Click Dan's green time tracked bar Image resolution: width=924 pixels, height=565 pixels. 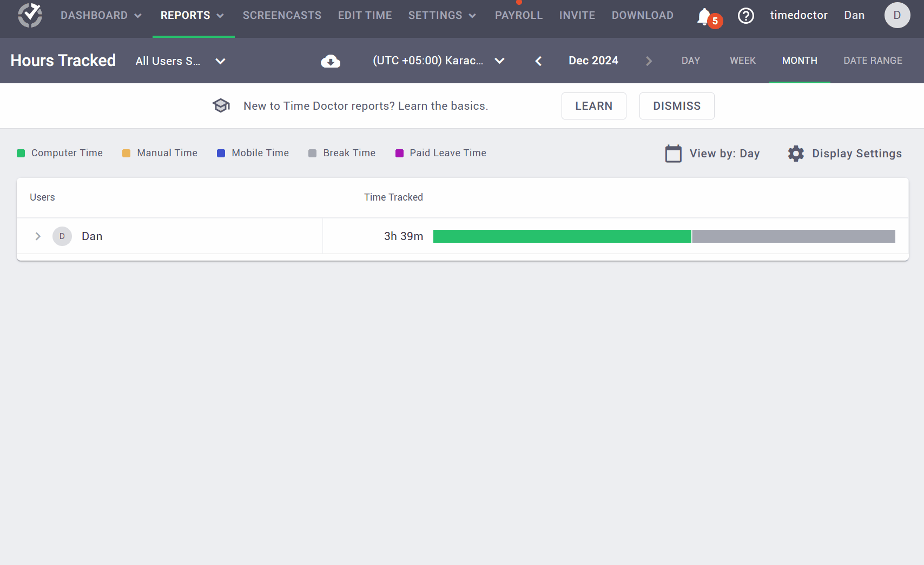tap(562, 236)
